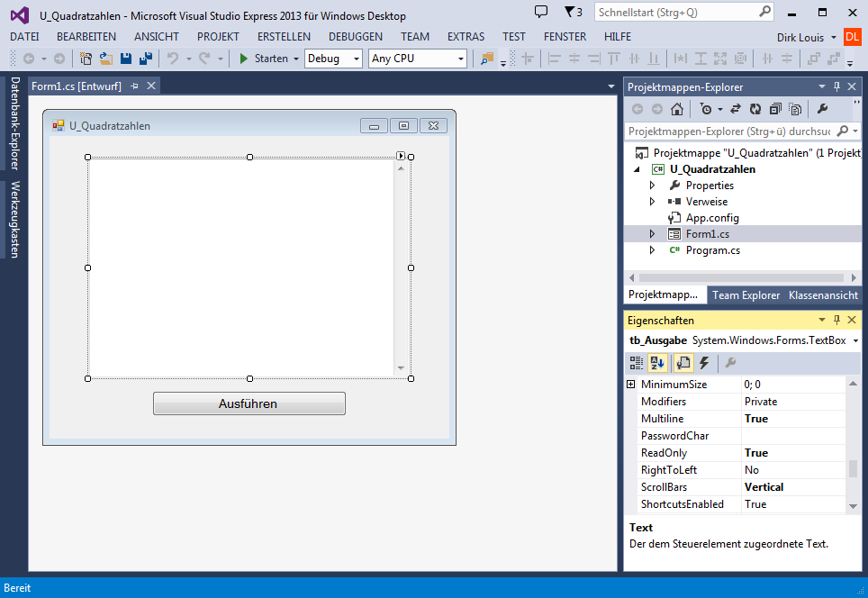868x598 pixels.
Task: Open the DEBUGGEN menu
Action: coord(356,37)
